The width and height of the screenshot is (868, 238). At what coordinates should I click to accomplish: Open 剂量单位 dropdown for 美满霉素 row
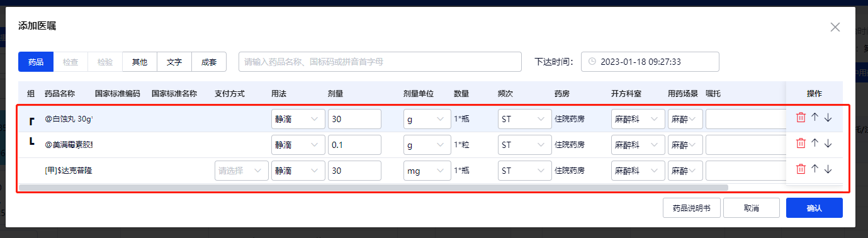click(427, 145)
